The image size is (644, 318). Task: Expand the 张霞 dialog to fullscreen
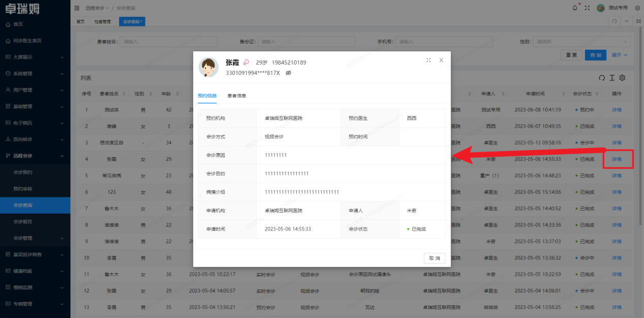(428, 60)
